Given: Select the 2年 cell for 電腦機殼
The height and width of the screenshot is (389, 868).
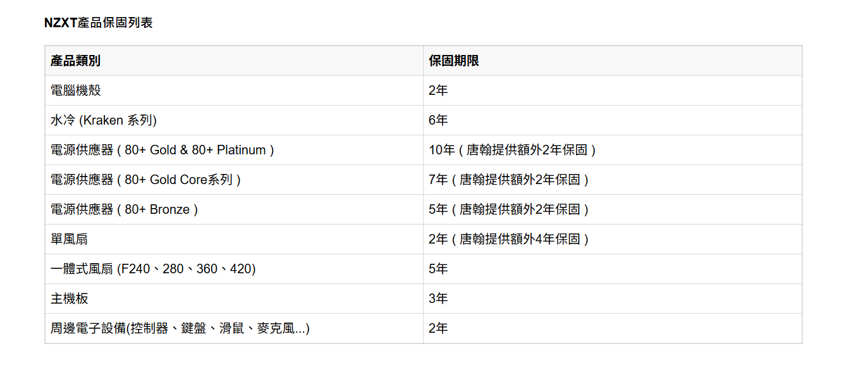Looking at the screenshot, I should click(438, 90).
